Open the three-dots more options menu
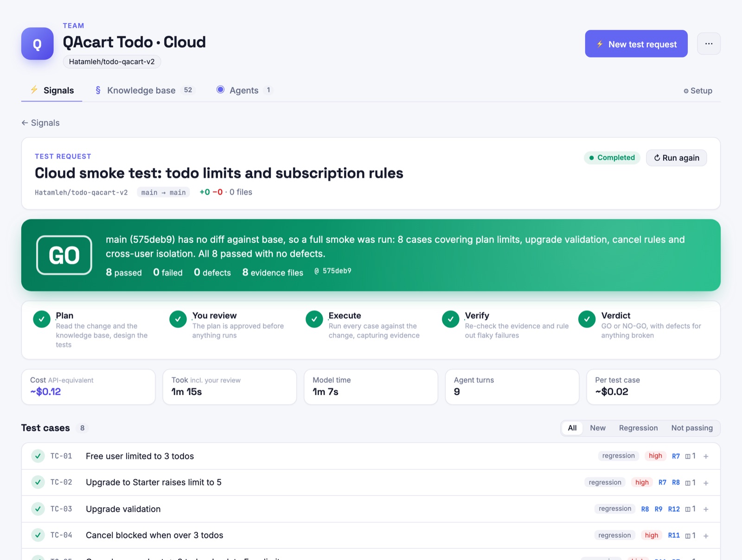Viewport: 742px width, 560px height. coord(709,44)
